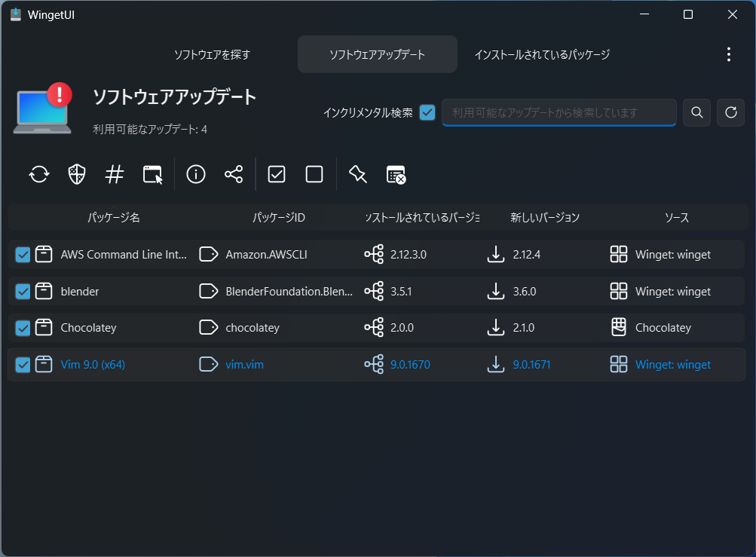Click the installed version 2.0.0

click(x=402, y=327)
